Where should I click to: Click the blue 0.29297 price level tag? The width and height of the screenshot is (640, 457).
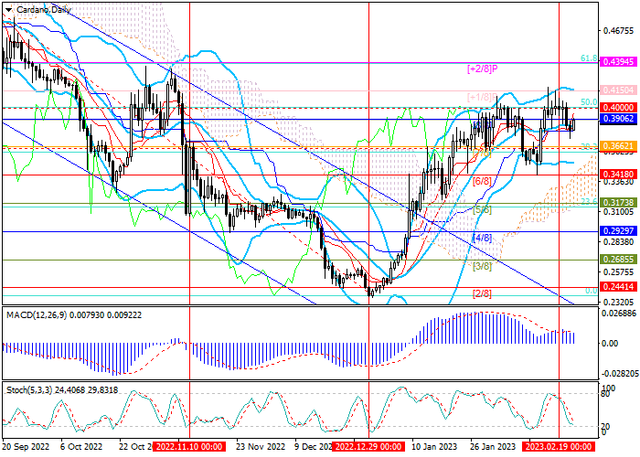coord(619,231)
